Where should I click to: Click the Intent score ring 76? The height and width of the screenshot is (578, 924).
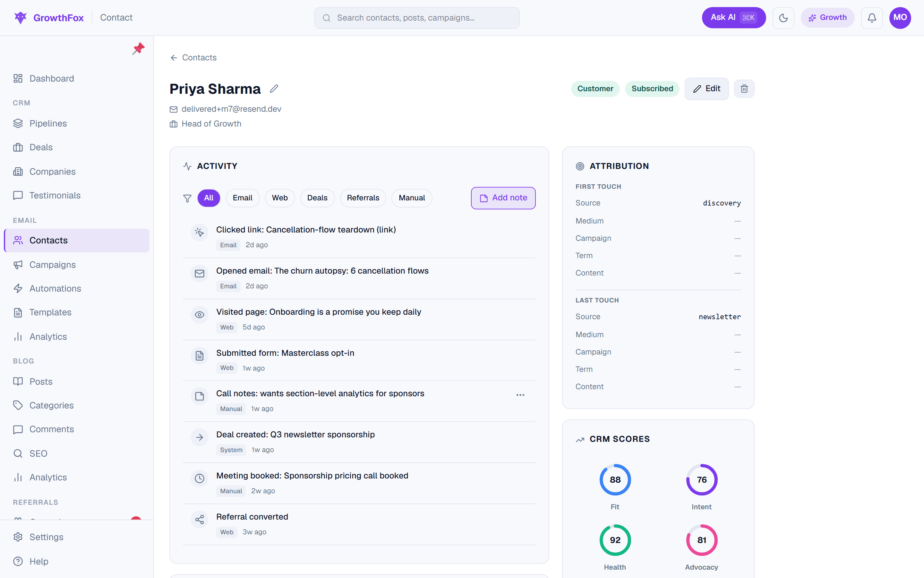coord(701,480)
